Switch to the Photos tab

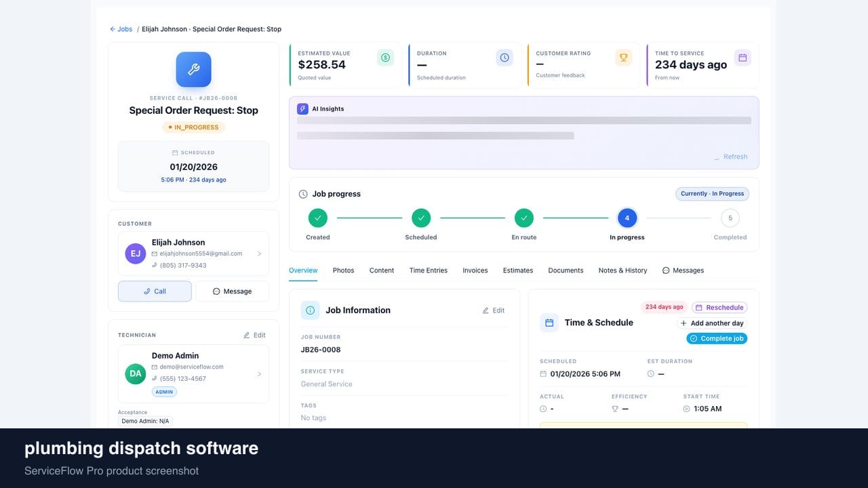tap(343, 270)
